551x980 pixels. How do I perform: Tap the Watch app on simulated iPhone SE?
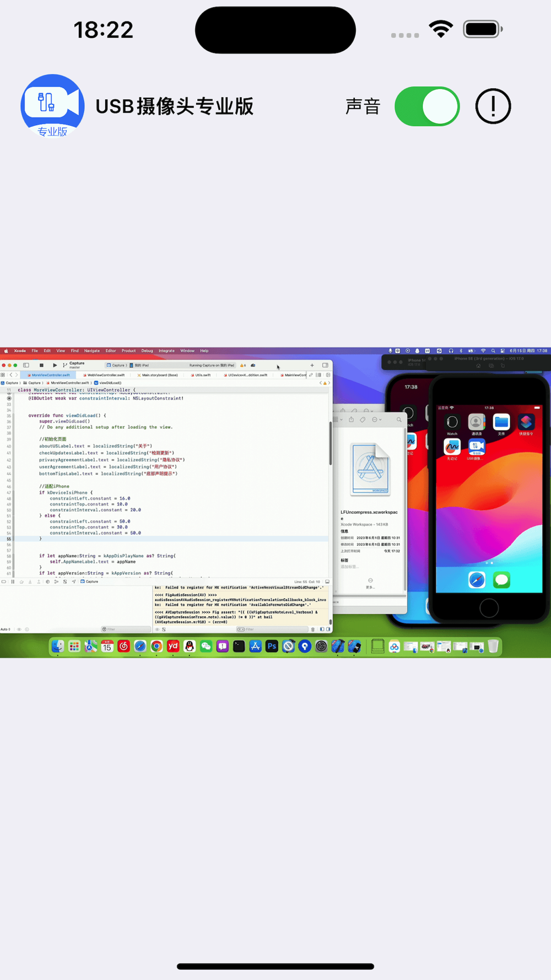tap(452, 422)
